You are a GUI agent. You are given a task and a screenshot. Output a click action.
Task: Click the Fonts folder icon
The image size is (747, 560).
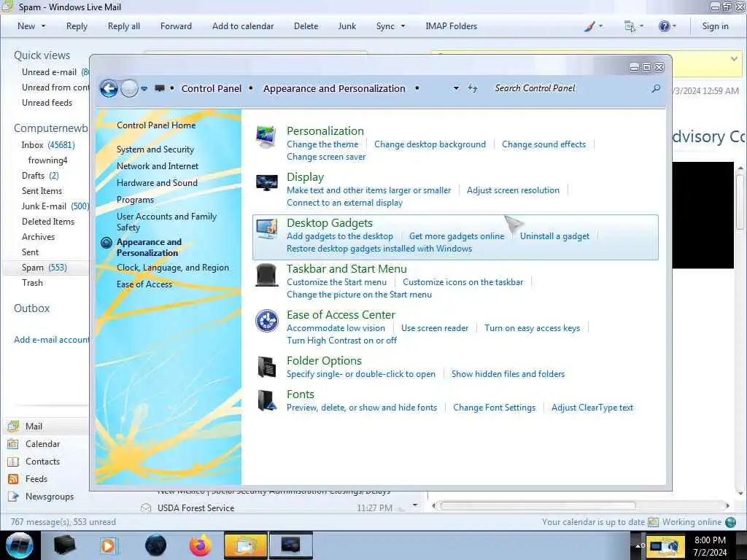pyautogui.click(x=266, y=400)
